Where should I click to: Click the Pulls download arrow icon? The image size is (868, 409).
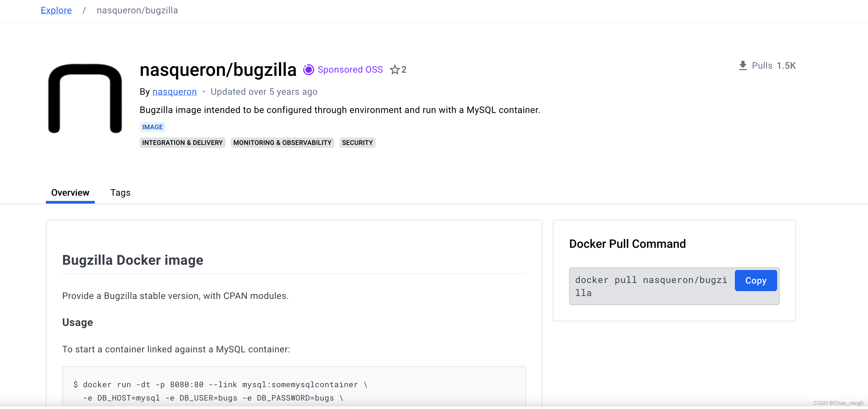pos(743,66)
